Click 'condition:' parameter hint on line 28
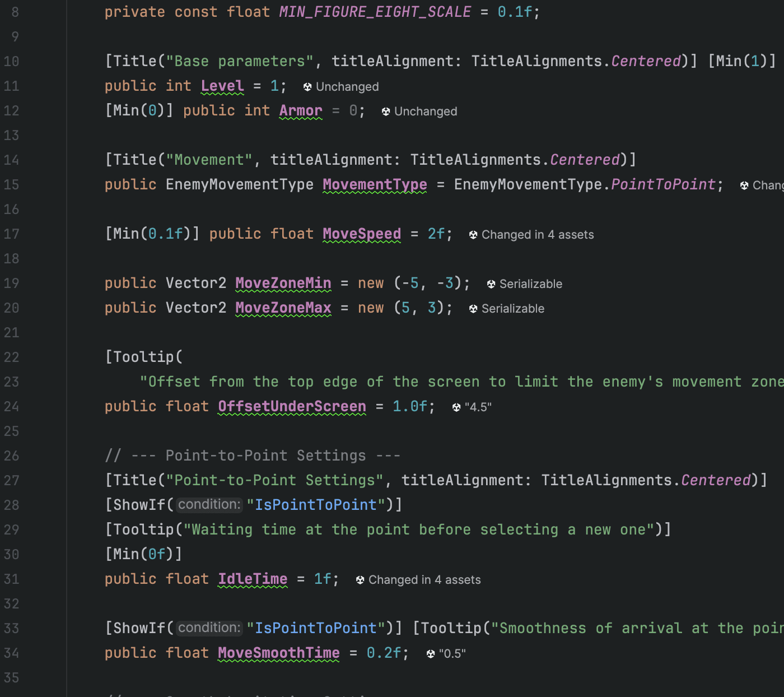784x697 pixels. [209, 505]
